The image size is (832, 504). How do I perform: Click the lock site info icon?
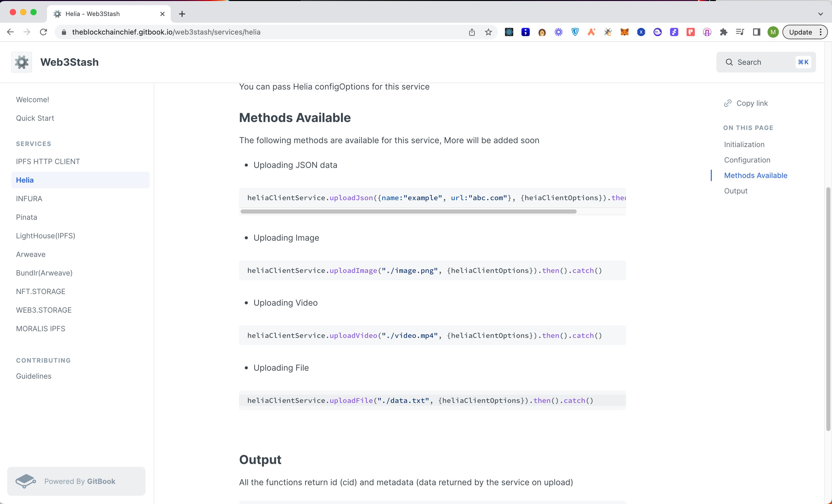tap(64, 32)
